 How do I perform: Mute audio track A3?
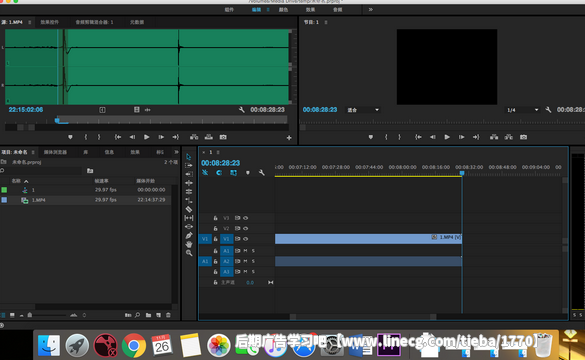(245, 272)
